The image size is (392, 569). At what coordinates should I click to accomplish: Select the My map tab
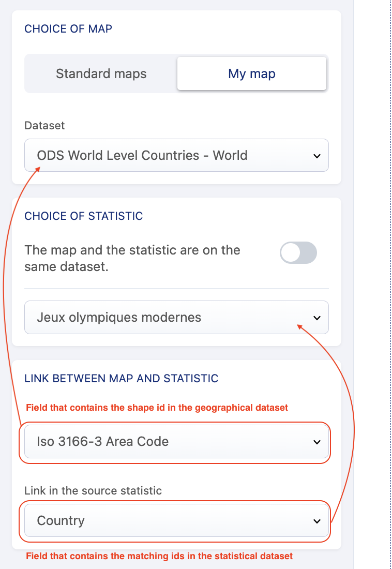point(252,73)
